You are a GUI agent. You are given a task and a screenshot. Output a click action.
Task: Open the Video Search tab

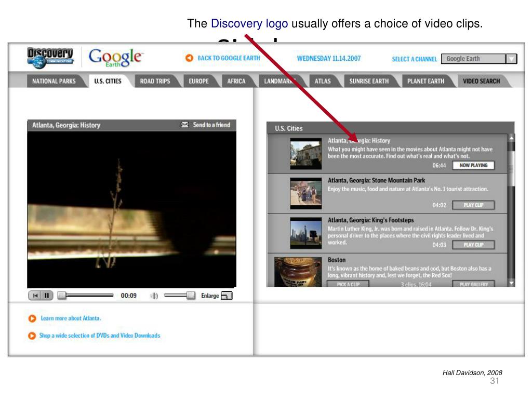(482, 81)
